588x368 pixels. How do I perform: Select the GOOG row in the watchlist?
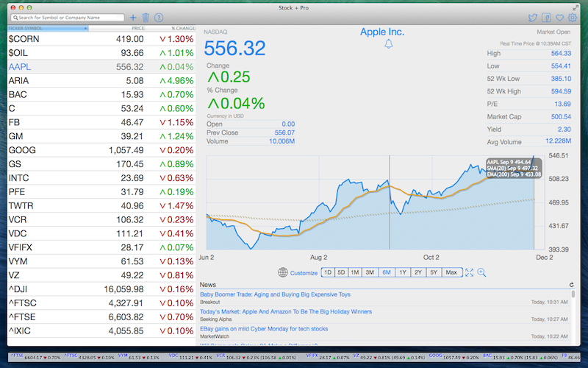click(101, 150)
